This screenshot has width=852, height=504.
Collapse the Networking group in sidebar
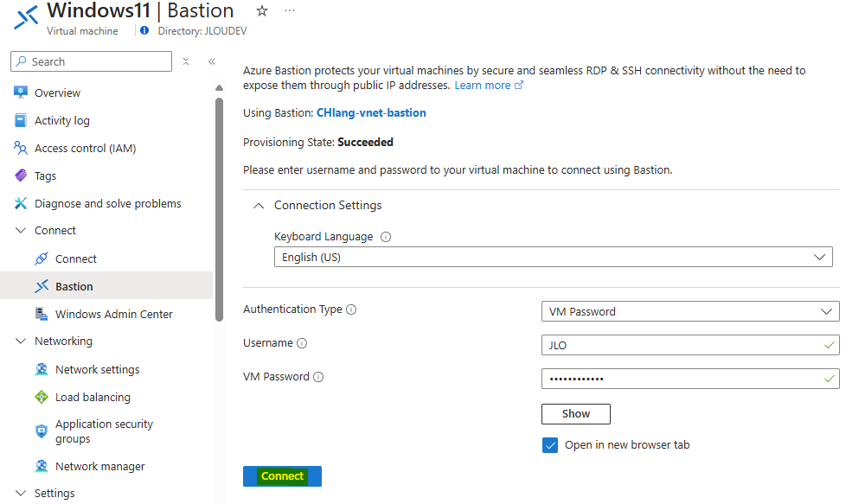(x=21, y=341)
